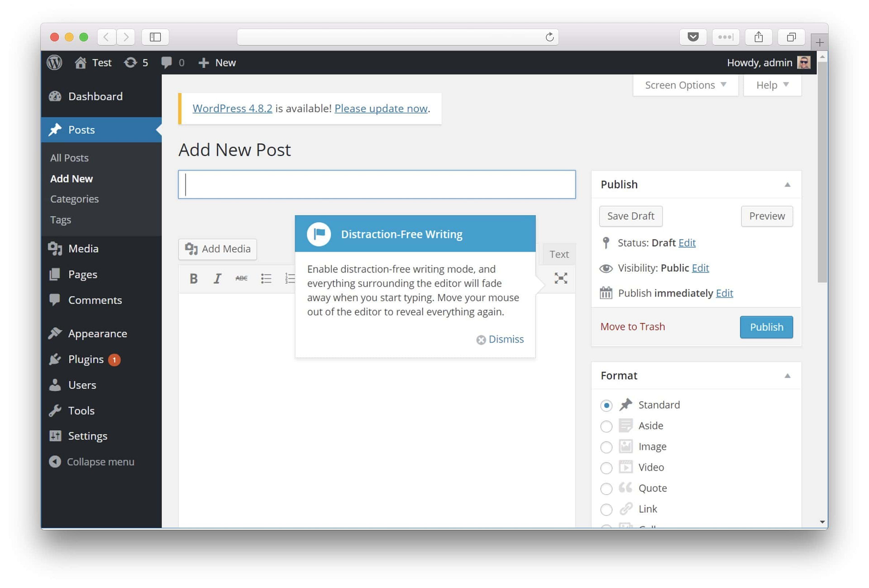Insert a bulleted list
The height and width of the screenshot is (588, 869).
click(x=266, y=278)
